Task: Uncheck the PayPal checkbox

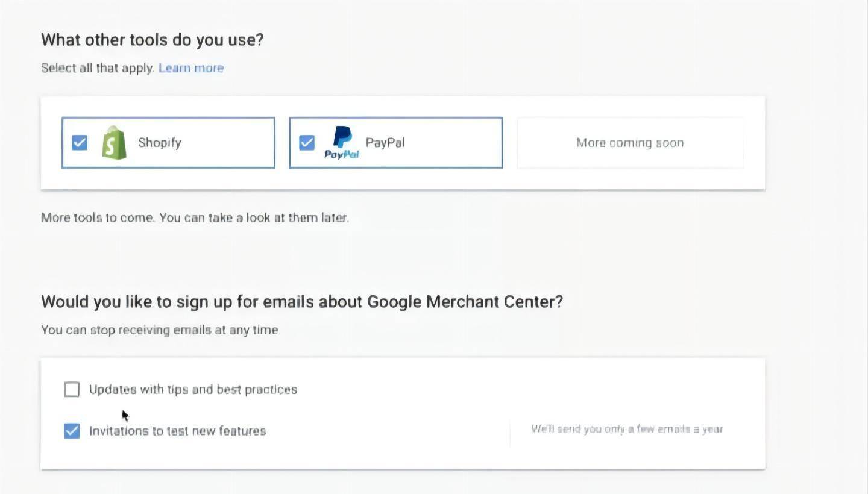Action: coord(307,143)
